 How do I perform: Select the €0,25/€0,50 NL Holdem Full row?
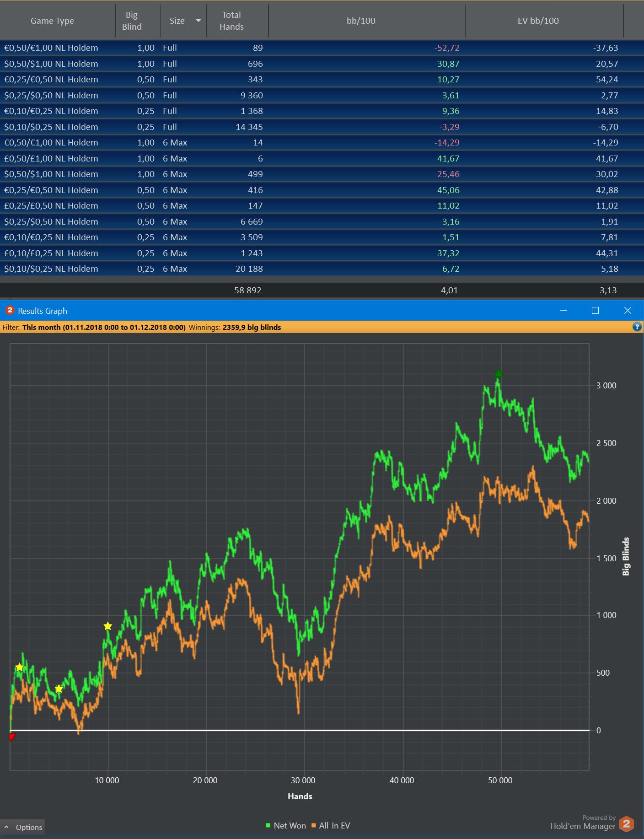coord(322,79)
